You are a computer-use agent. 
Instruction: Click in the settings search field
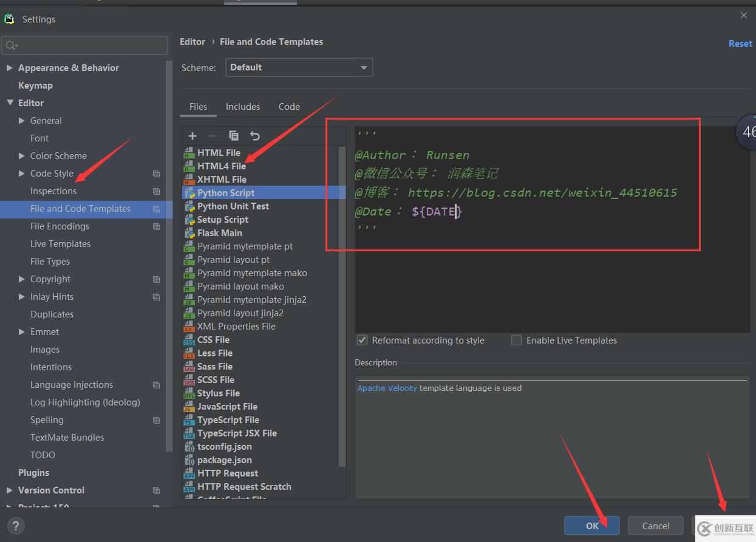[x=84, y=46]
